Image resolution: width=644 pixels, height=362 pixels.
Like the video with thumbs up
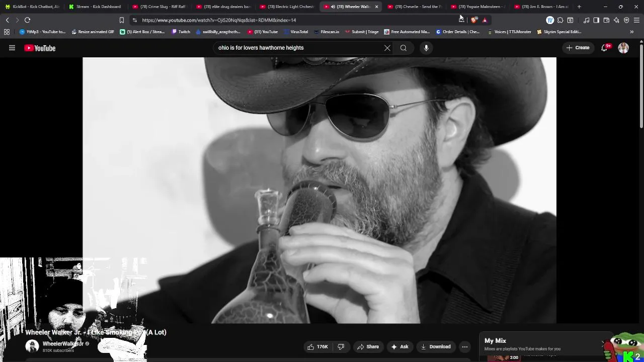tap(318, 346)
